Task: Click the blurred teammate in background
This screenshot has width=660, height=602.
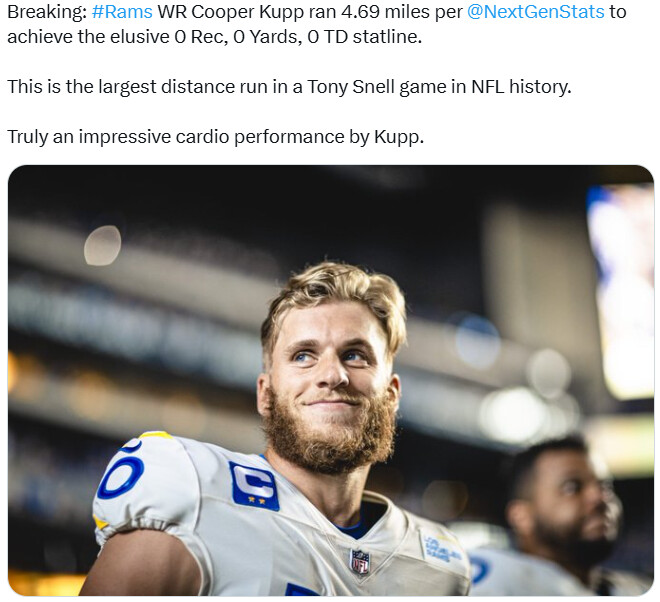Action: click(560, 518)
